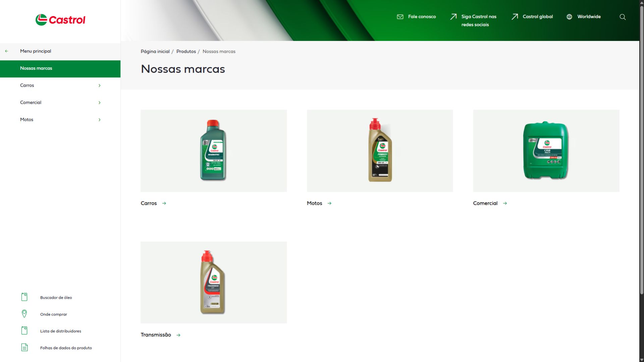Expand the Motos submenu chevron
This screenshot has width=644, height=362.
pyautogui.click(x=99, y=120)
